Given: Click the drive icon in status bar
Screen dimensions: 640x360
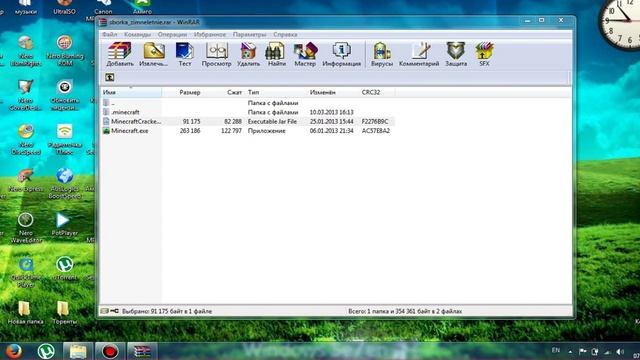Looking at the screenshot, I should tap(105, 311).
